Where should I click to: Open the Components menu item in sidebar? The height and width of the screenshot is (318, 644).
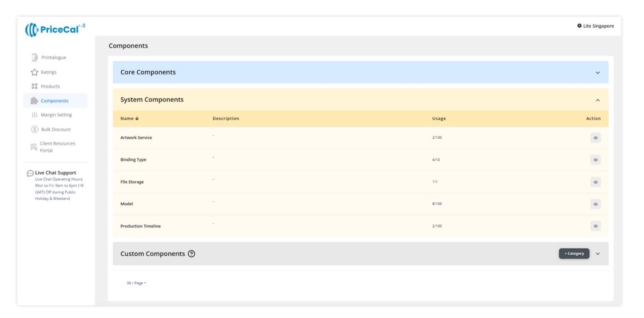pos(54,101)
